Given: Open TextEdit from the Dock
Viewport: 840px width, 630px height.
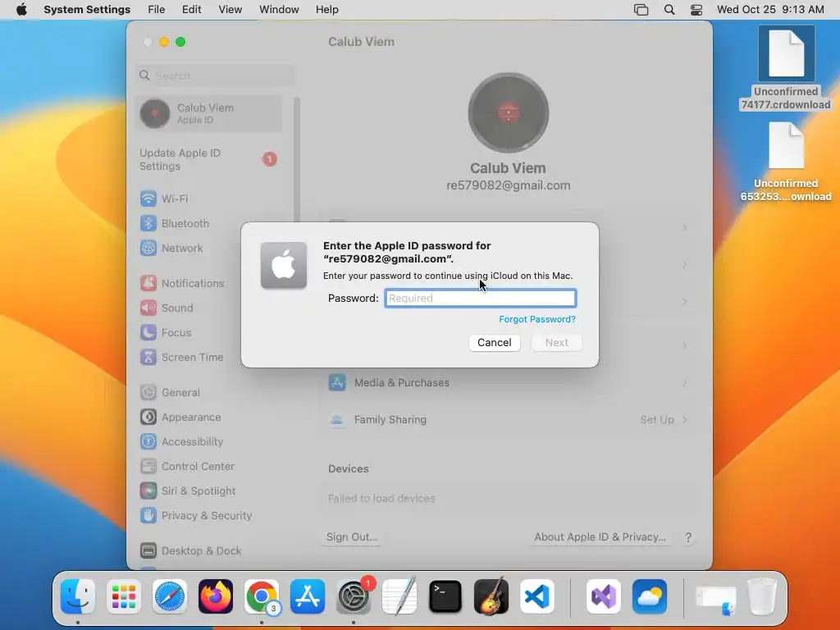Looking at the screenshot, I should [399, 596].
